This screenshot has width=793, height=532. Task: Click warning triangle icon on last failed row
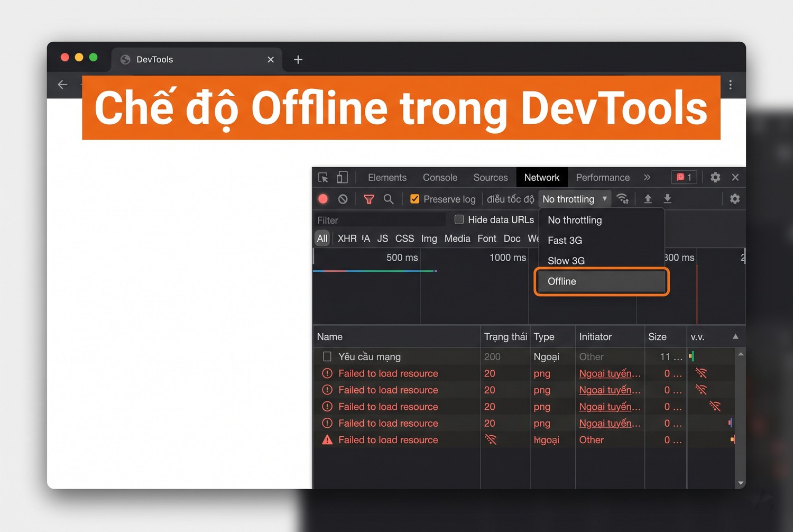tap(327, 439)
